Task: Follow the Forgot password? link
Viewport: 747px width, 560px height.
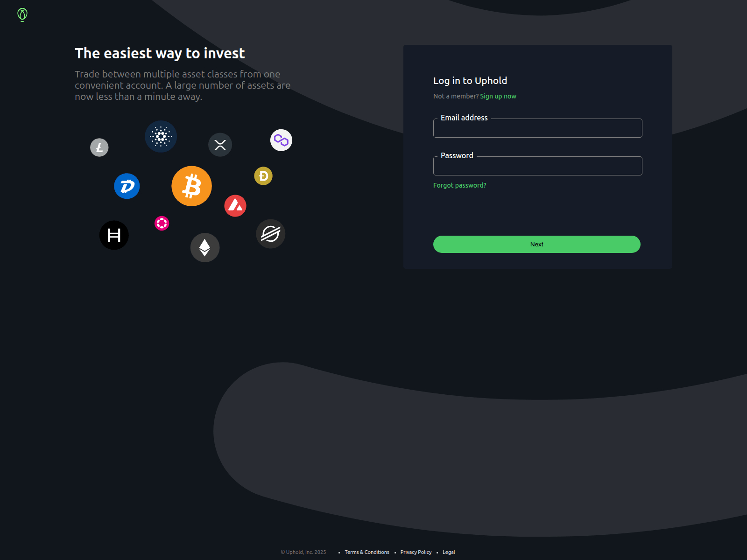Action: 460,185
